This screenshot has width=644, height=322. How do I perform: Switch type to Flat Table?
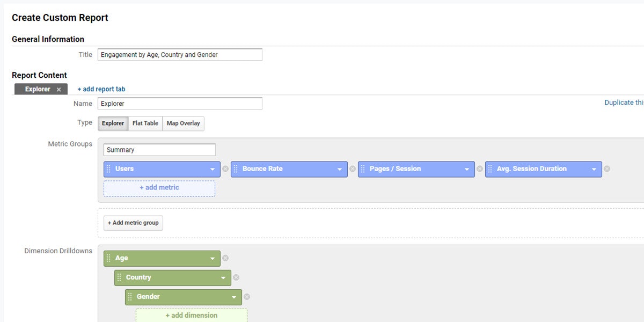click(145, 123)
